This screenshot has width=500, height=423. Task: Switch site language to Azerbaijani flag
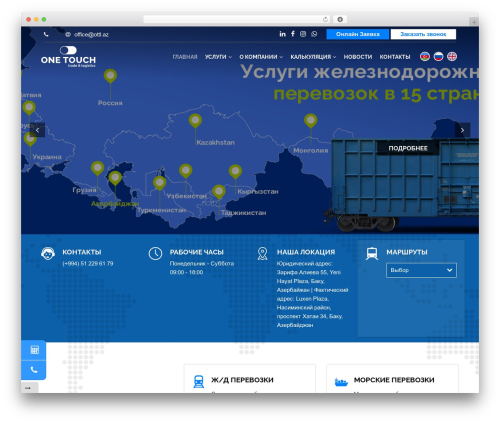(x=425, y=56)
